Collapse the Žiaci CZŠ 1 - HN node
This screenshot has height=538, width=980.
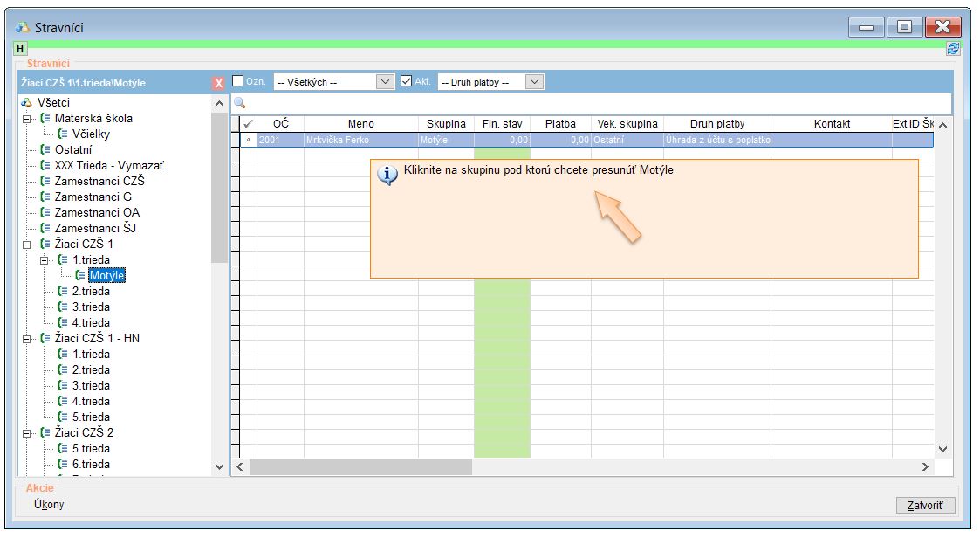pyautogui.click(x=27, y=338)
